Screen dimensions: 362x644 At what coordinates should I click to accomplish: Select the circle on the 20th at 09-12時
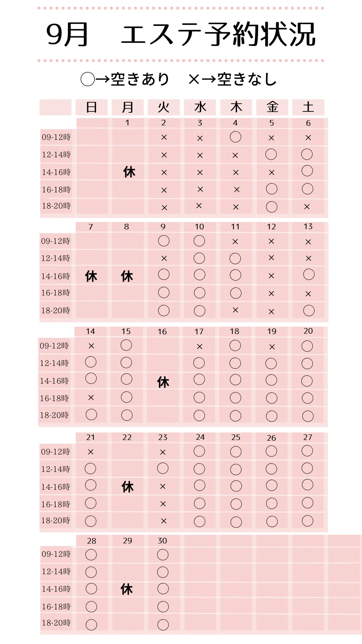coord(307,346)
